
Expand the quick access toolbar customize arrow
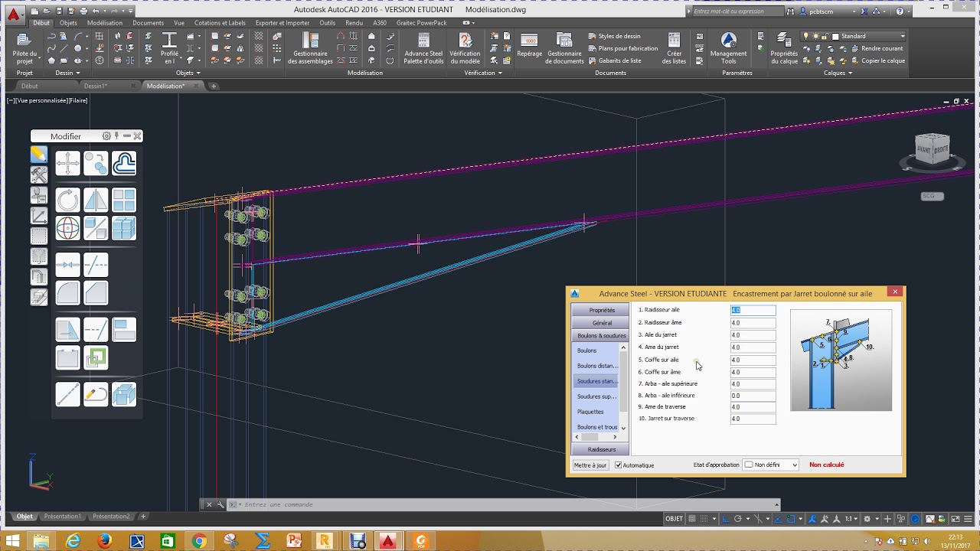coord(131,11)
